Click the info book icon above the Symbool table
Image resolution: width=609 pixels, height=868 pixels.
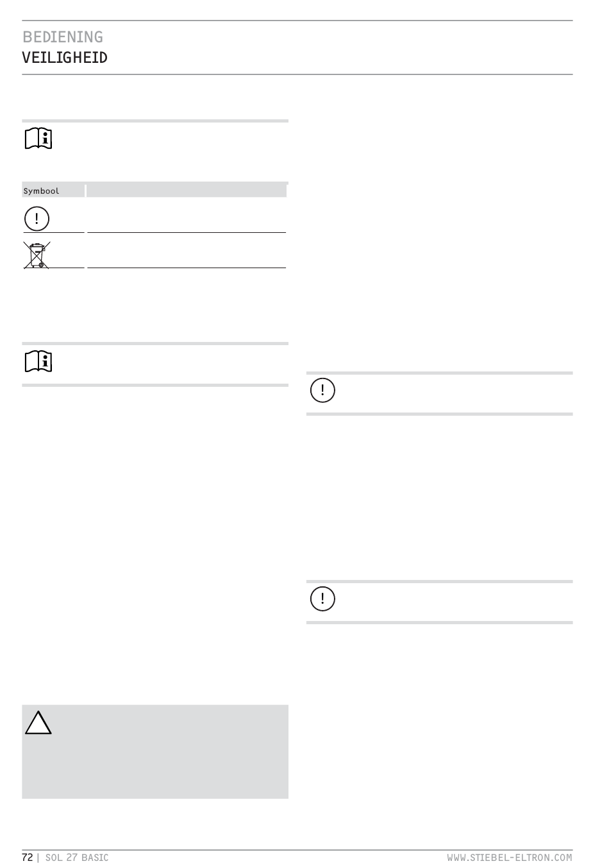pos(38,139)
